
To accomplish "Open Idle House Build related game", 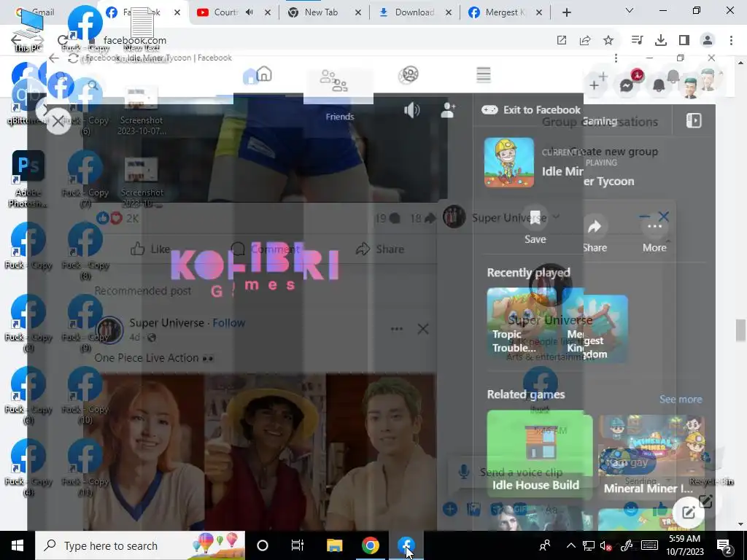I will [540, 454].
